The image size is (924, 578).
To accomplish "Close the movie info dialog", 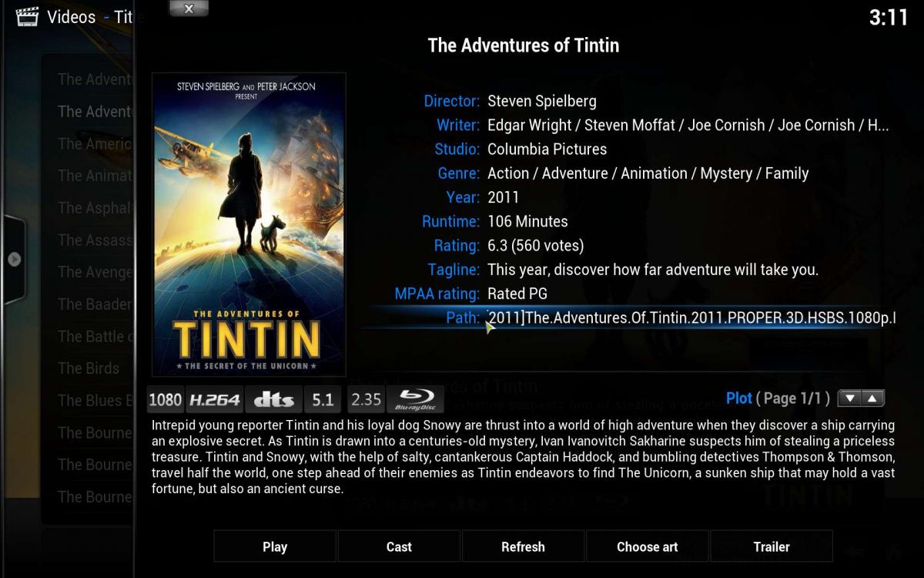I will [189, 8].
